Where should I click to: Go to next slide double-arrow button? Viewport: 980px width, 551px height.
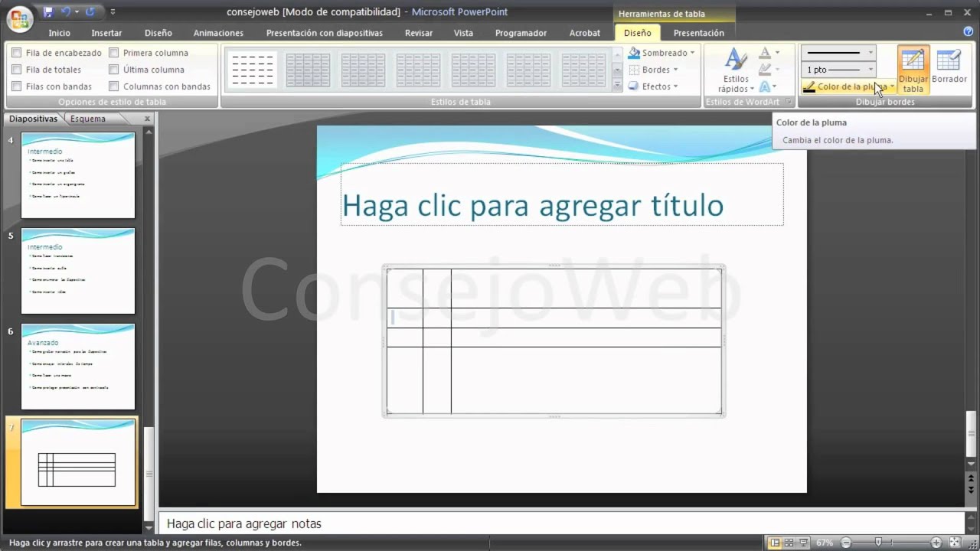972,489
